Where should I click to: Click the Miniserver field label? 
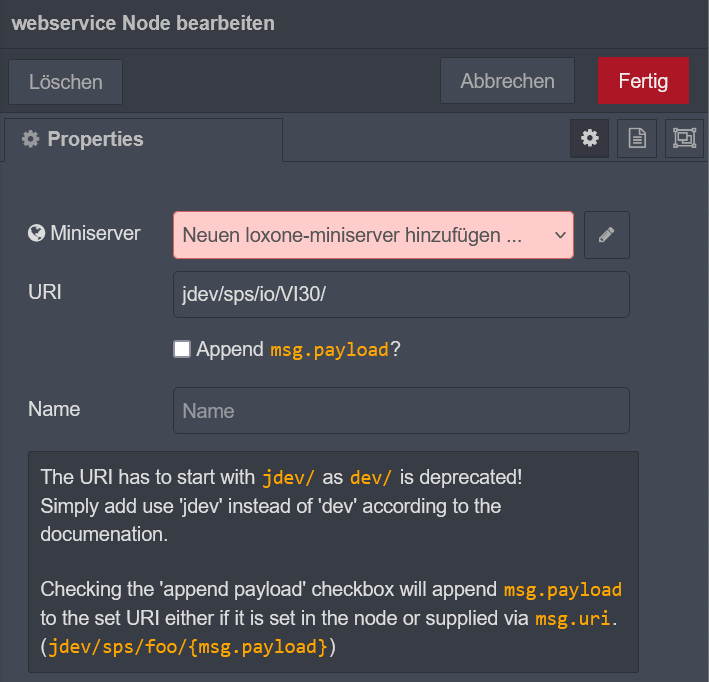coord(95,234)
